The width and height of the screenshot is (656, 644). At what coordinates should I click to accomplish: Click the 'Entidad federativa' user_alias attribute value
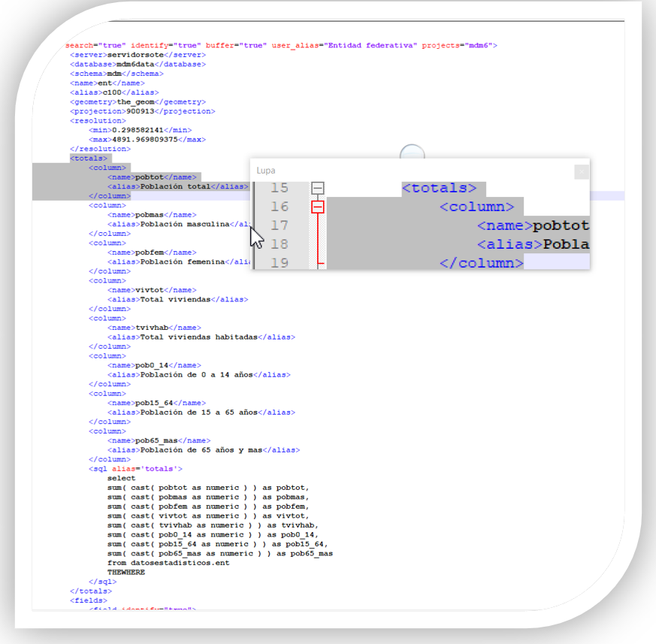pyautogui.click(x=371, y=46)
